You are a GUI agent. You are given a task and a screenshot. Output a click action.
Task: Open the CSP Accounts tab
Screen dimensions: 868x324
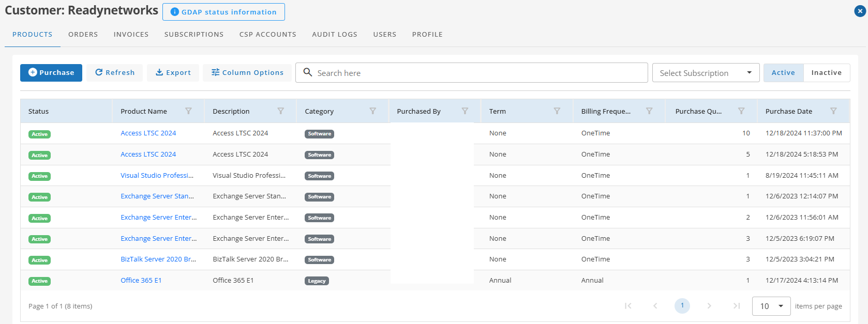click(x=268, y=34)
